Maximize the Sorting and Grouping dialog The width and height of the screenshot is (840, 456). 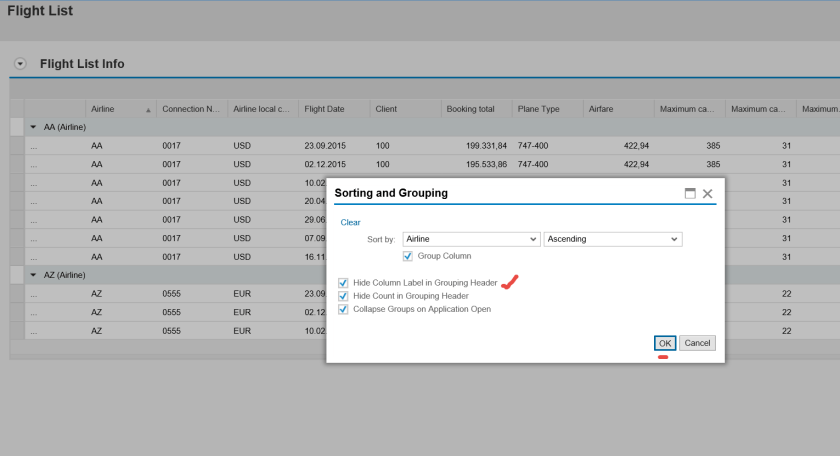tap(690, 193)
